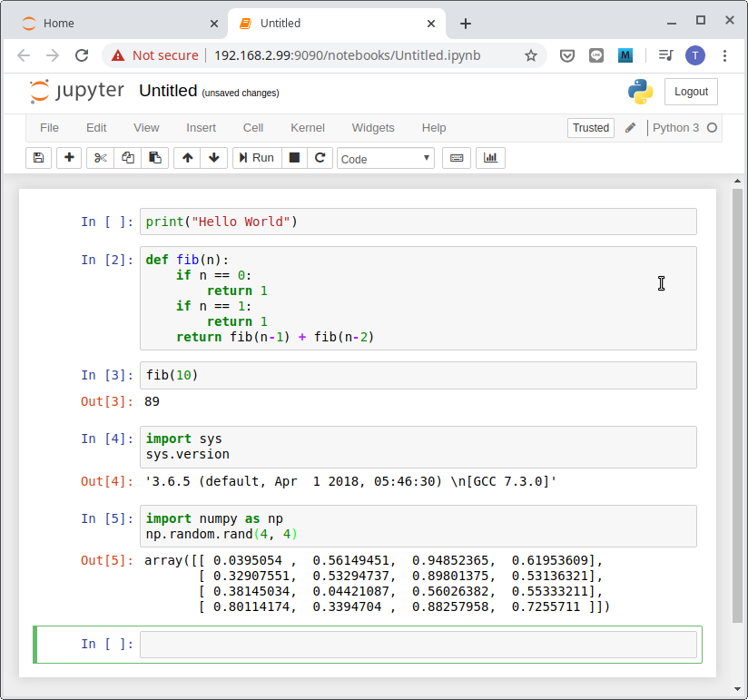This screenshot has height=700, width=748.
Task: Restart the kernel with the circular arrow
Action: click(x=320, y=158)
